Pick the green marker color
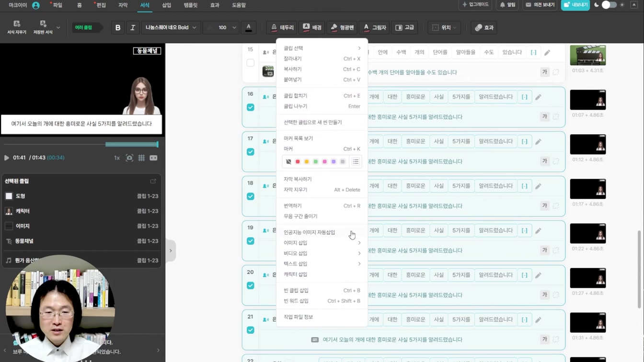The height and width of the screenshot is (362, 644). 316,162
